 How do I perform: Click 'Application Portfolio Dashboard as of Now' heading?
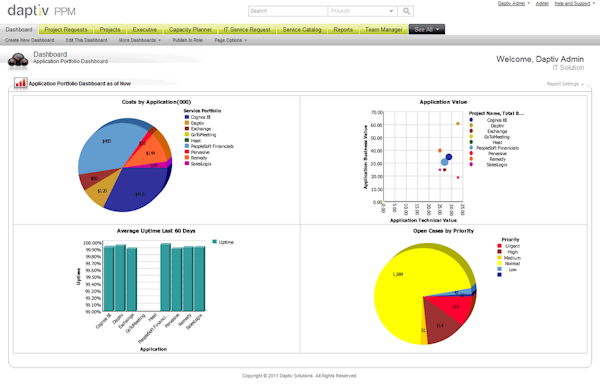[80, 83]
